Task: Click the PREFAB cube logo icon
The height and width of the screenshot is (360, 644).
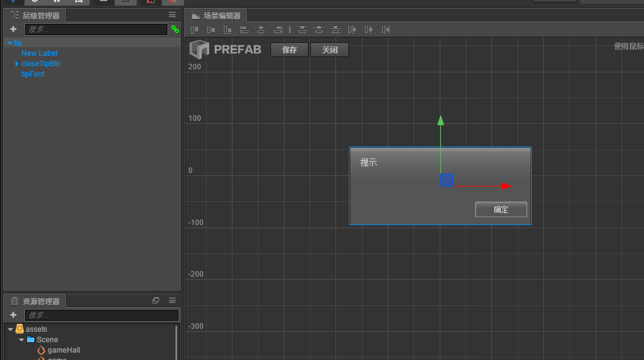Action: pos(199,50)
